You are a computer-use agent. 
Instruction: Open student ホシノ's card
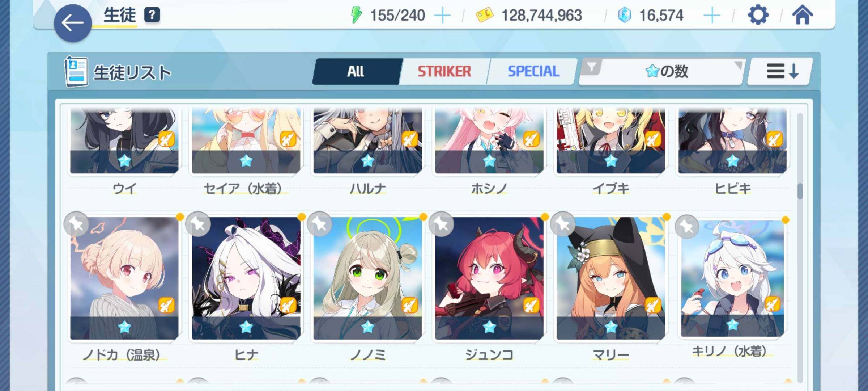coord(489,140)
